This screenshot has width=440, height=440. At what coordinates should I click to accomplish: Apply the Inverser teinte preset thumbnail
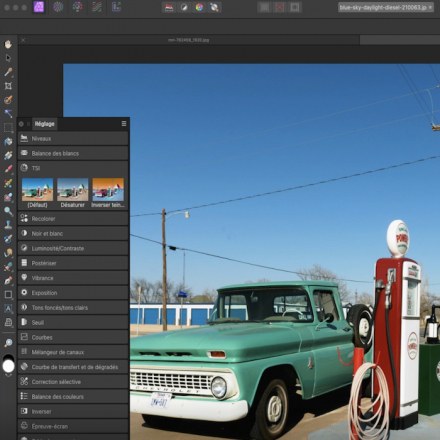pos(108,190)
